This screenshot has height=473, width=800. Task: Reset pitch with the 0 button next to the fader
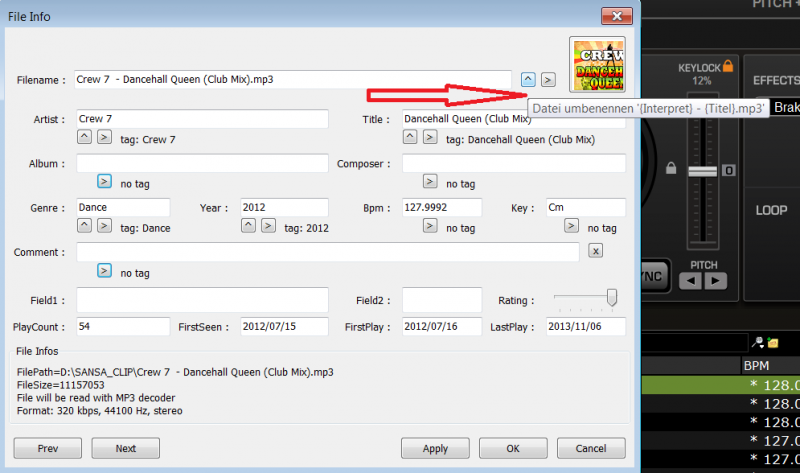pos(729,170)
